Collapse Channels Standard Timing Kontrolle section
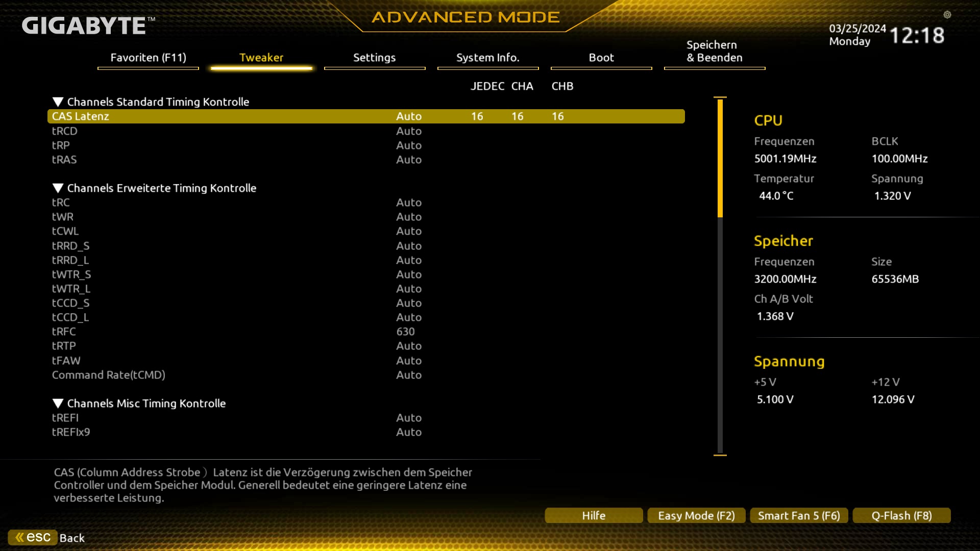This screenshot has width=980, height=551. [58, 102]
